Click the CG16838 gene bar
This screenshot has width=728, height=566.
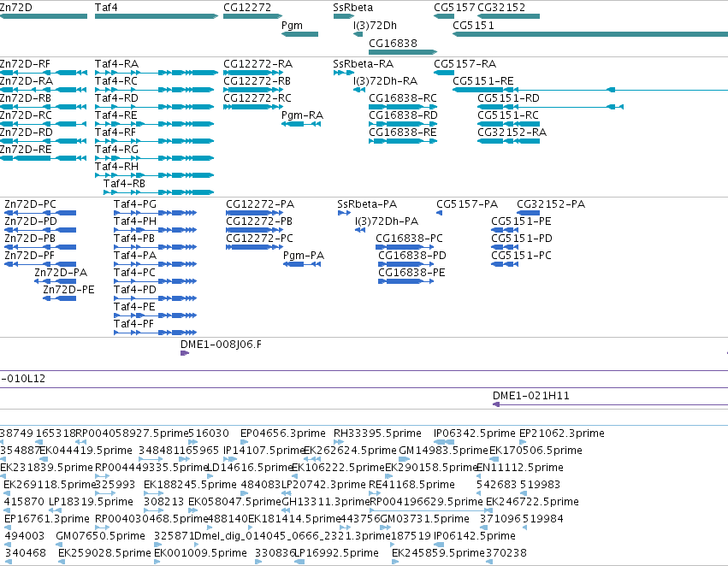(x=403, y=52)
